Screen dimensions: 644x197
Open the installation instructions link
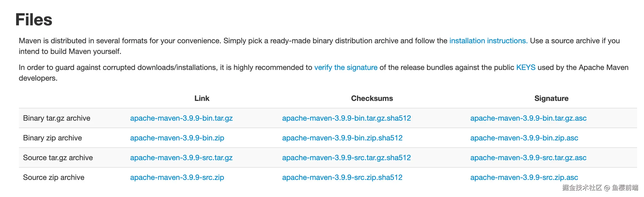[488, 41]
